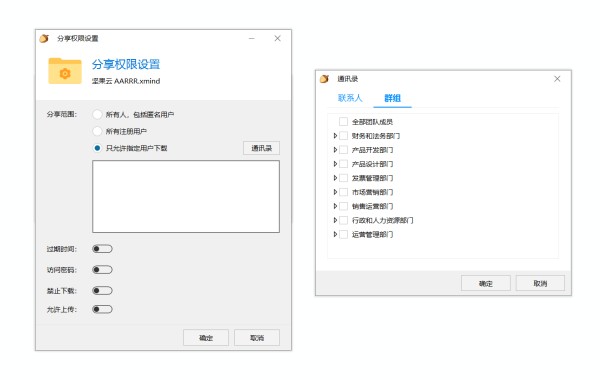Expand the 财务和法务部门 tree node
Screen dimensions: 600x380
pos(335,136)
